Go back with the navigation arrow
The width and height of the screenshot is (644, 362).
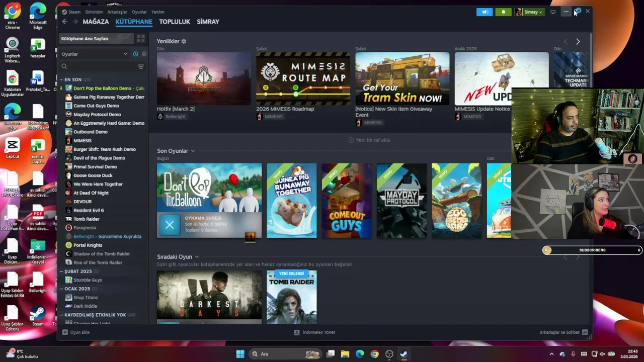coord(64,22)
